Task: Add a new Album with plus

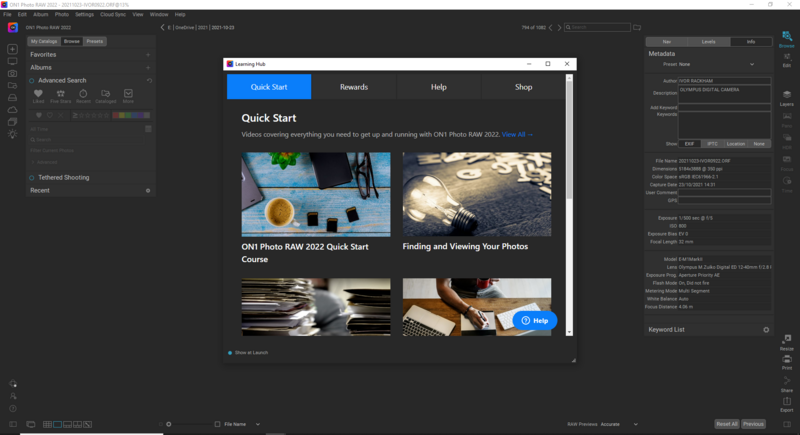Action: click(x=148, y=67)
